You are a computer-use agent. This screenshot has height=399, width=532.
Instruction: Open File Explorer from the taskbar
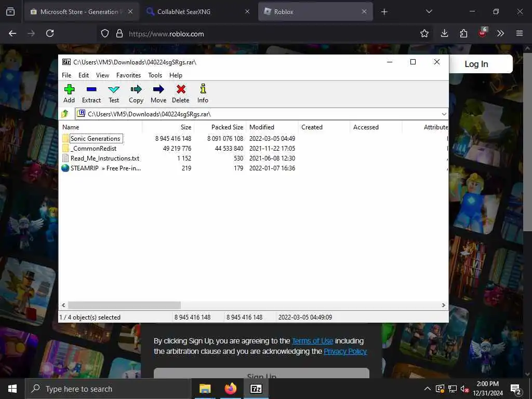[x=205, y=389]
